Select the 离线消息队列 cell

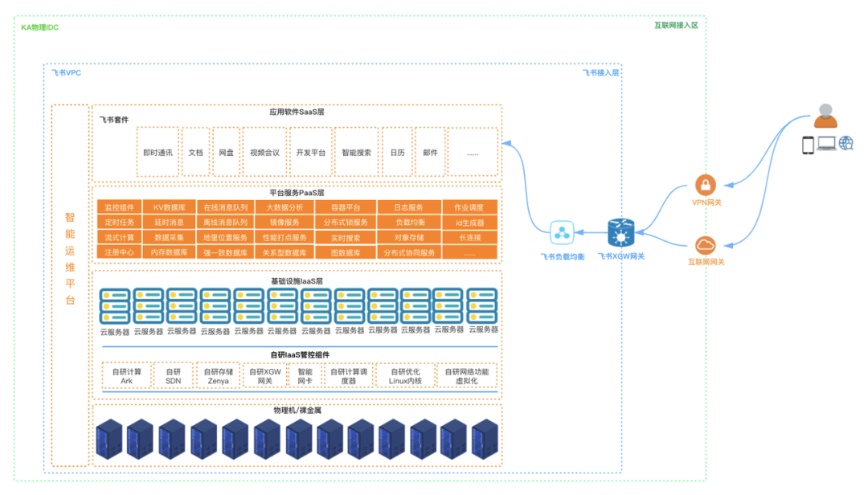coord(225,222)
